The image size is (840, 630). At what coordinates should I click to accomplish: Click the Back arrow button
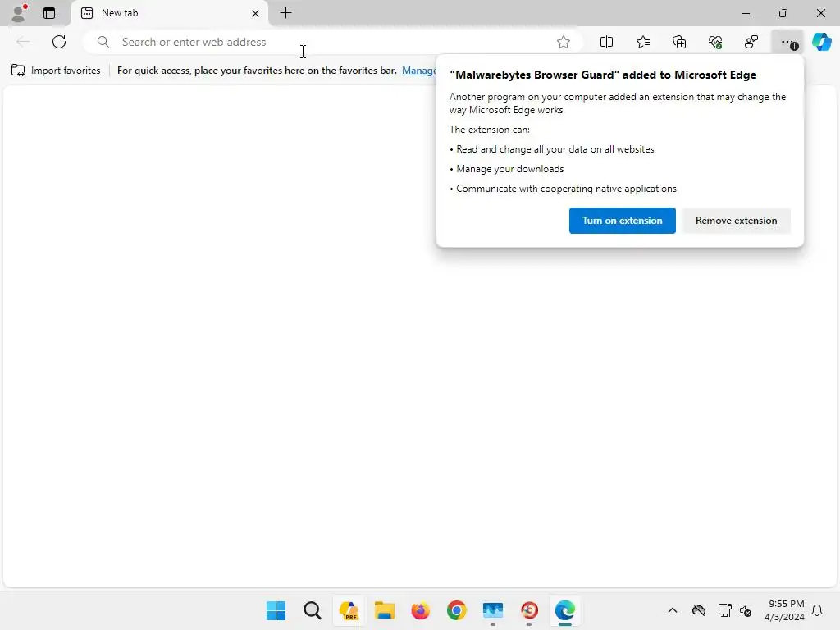point(23,42)
